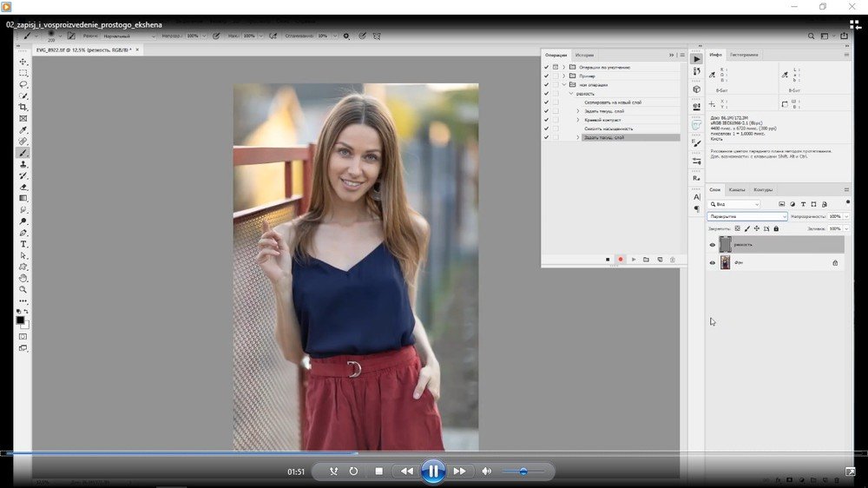Image resolution: width=868 pixels, height=488 pixels.
Task: Open the layer blend mode dropdown Перекрытие
Action: [x=746, y=216]
